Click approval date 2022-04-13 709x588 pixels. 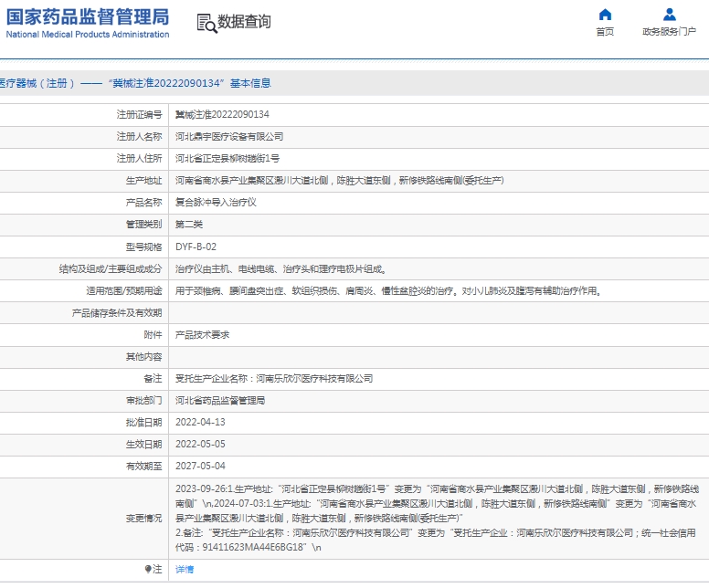point(200,422)
